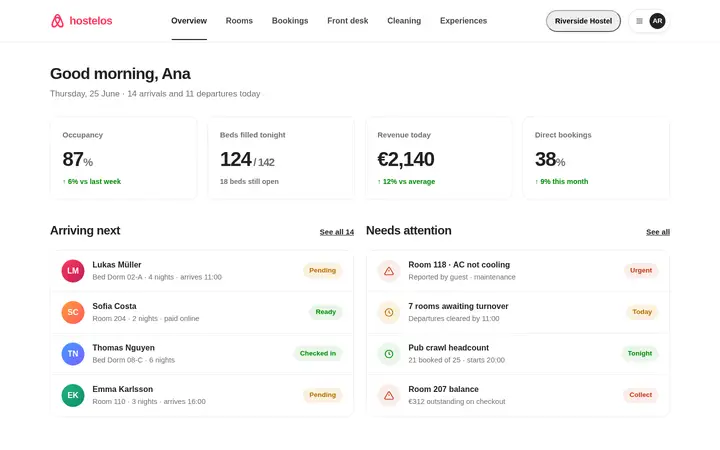Image resolution: width=720 pixels, height=450 pixels.
Task: Click the 'Good morning, Ana' heading
Action: point(120,73)
